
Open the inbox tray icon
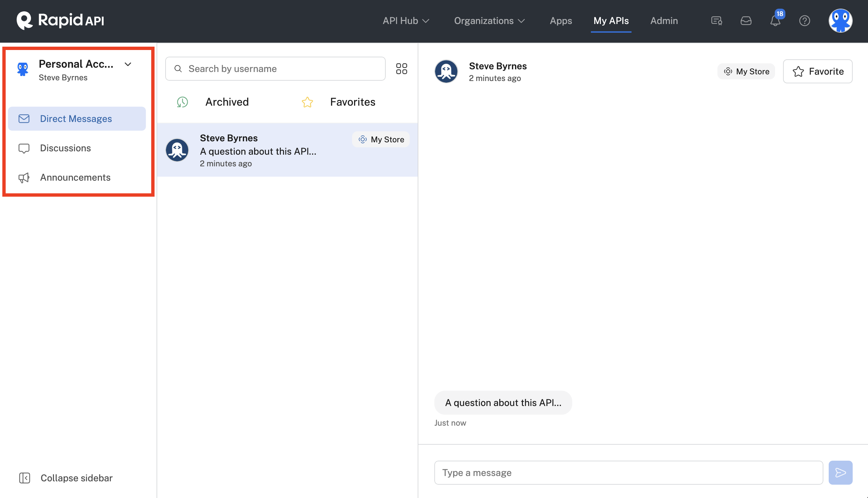(746, 21)
